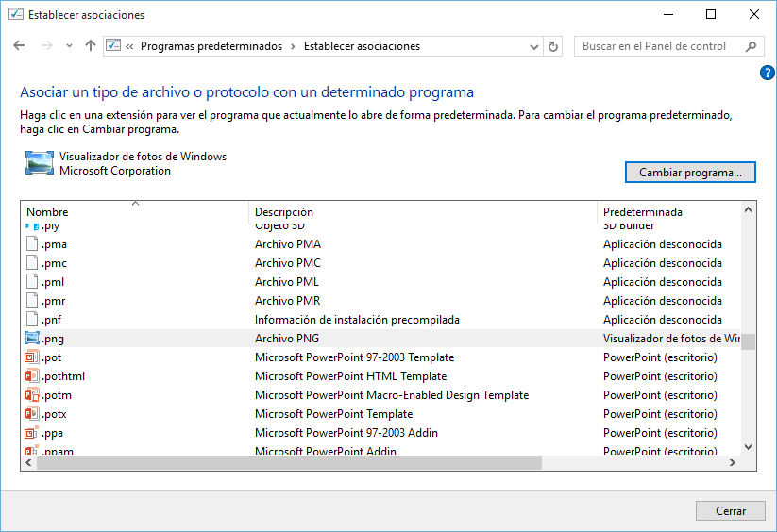Click the .potm PowerPoint icon
777x532 pixels.
point(32,394)
